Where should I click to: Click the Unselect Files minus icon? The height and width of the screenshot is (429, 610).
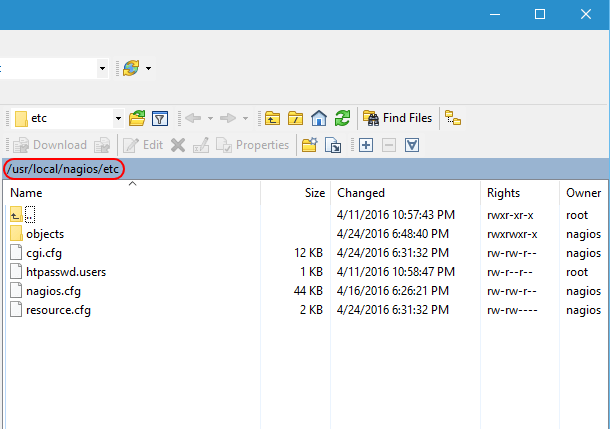click(x=389, y=145)
